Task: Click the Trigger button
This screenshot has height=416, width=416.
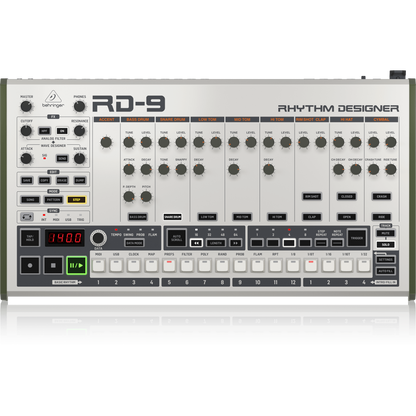Action: [x=357, y=238]
